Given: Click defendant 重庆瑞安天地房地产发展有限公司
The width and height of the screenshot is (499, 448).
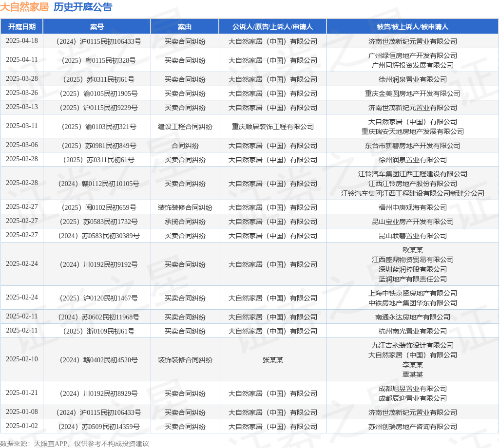Looking at the screenshot, I should tap(412, 131).
